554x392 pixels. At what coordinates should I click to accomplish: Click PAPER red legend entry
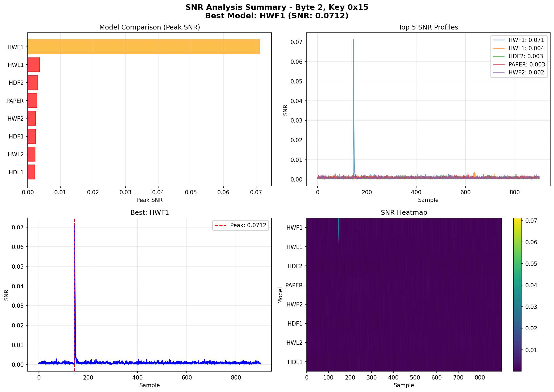pyautogui.click(x=527, y=65)
